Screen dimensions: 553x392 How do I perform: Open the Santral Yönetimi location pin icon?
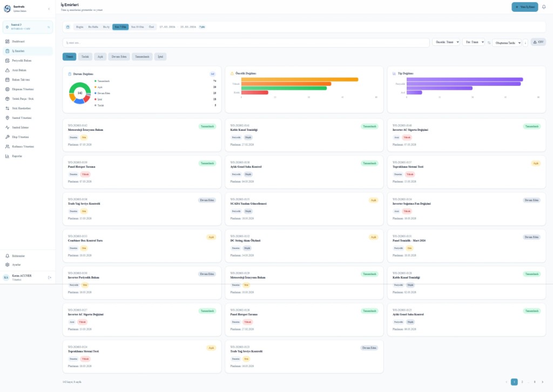pos(8,118)
